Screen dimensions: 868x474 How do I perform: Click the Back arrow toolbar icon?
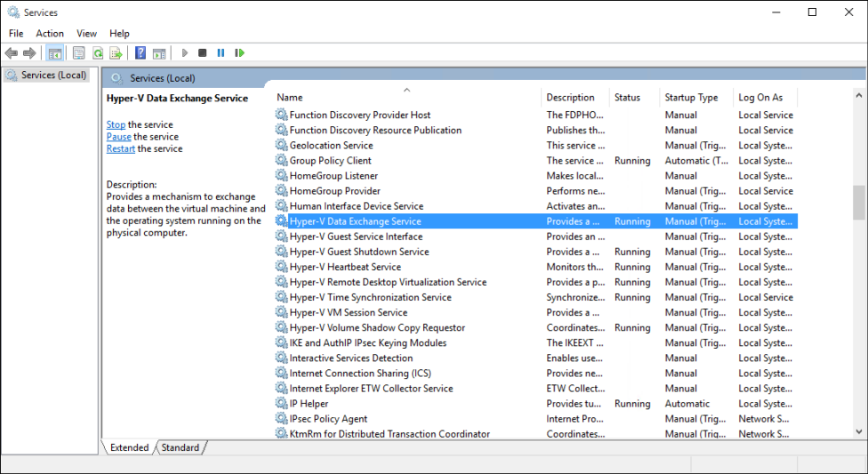click(11, 53)
